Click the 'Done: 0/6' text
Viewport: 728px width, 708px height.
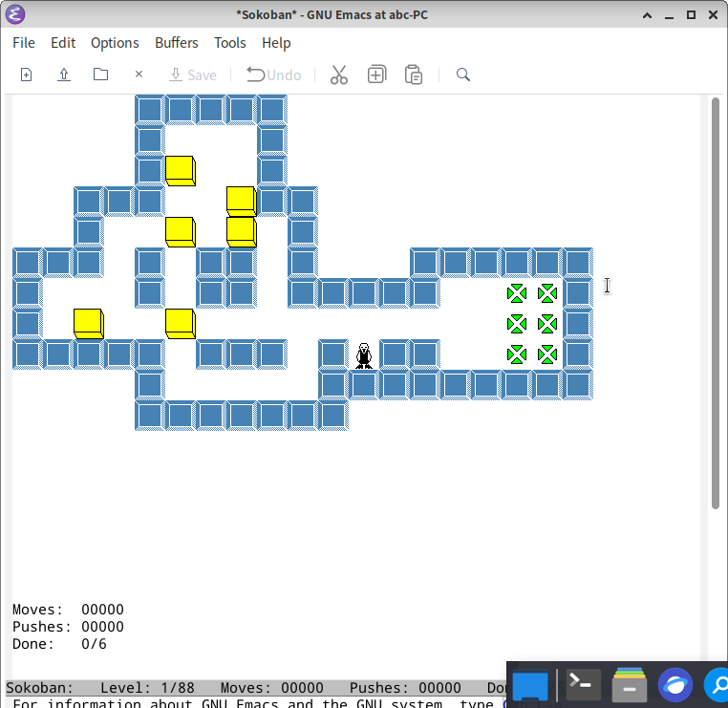(x=59, y=644)
